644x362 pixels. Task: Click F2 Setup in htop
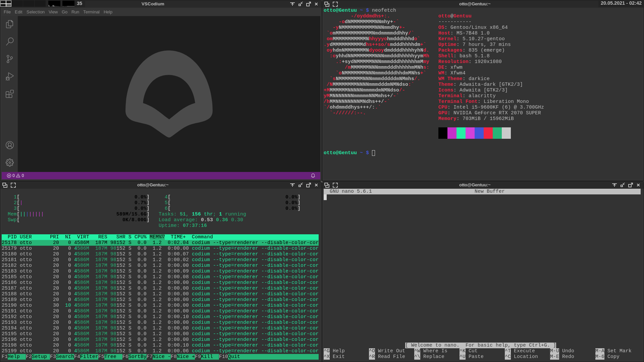(38, 357)
